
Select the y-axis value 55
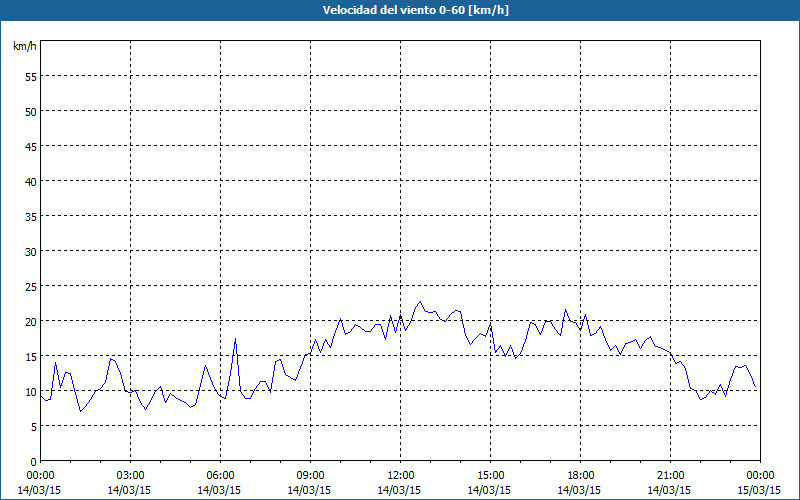pyautogui.click(x=31, y=77)
